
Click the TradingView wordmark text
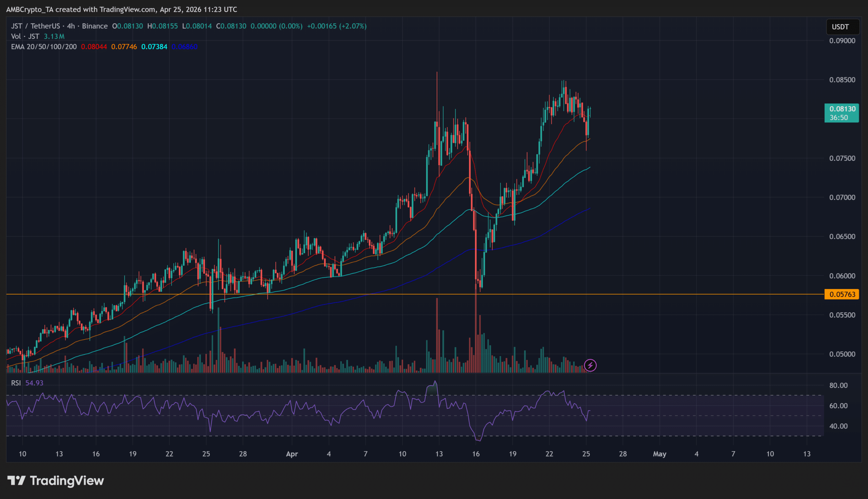[x=67, y=480]
